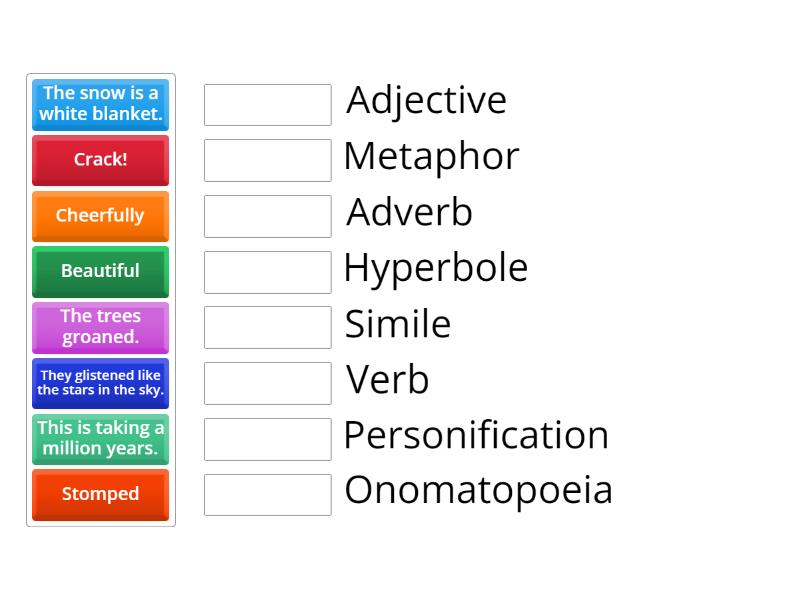Click the 'Metaphor' label text
The image size is (800, 600).
(431, 156)
